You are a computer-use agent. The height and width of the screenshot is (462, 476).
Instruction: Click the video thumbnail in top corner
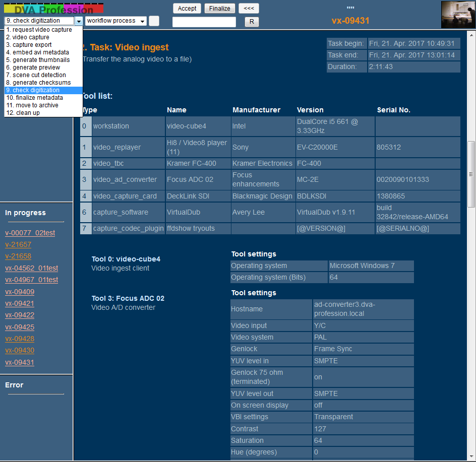click(457, 15)
